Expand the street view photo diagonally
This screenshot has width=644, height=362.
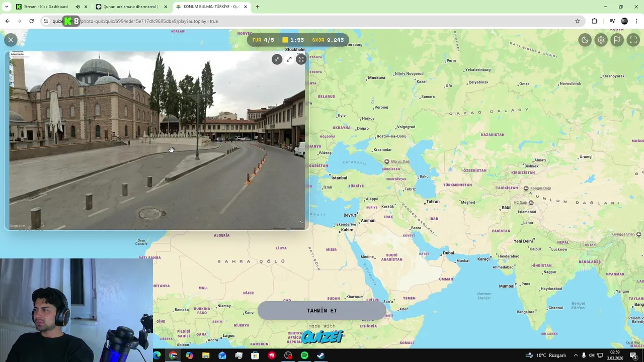[x=289, y=59]
